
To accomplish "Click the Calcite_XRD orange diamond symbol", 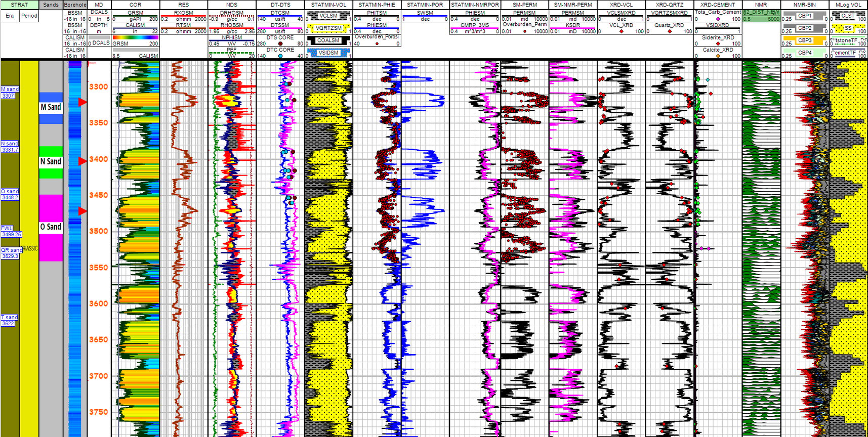I will (718, 56).
